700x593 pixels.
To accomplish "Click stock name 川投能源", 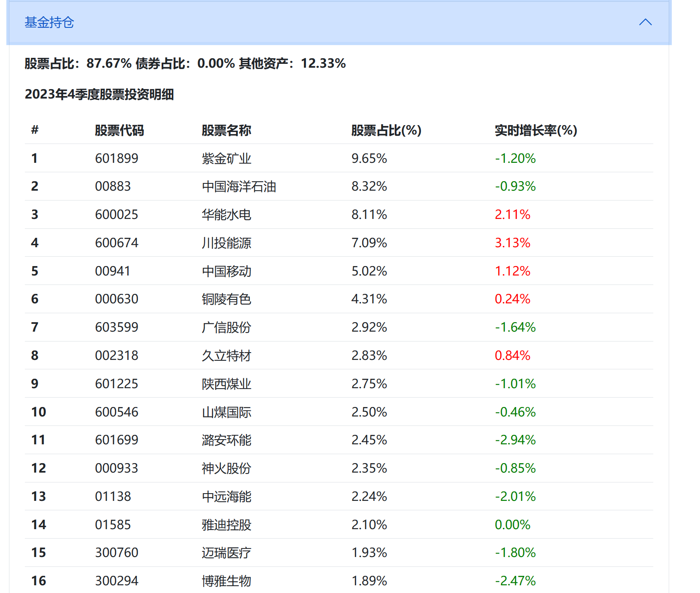I will tap(226, 243).
